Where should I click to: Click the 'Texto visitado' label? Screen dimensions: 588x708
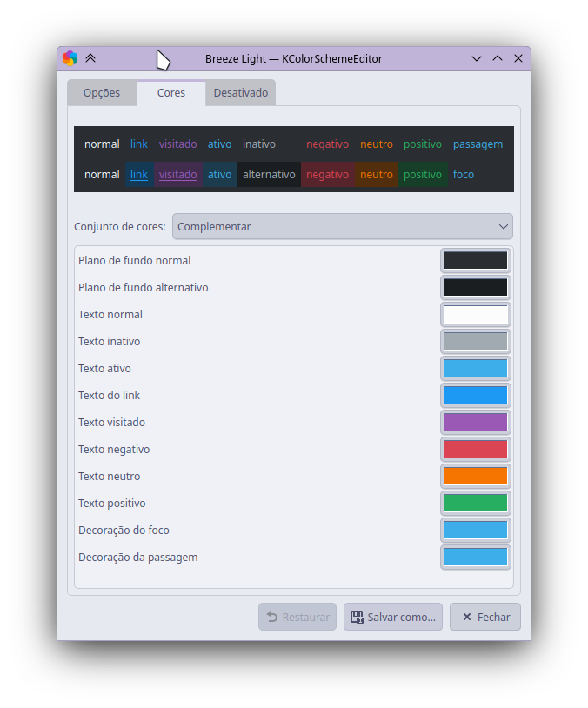click(x=112, y=423)
